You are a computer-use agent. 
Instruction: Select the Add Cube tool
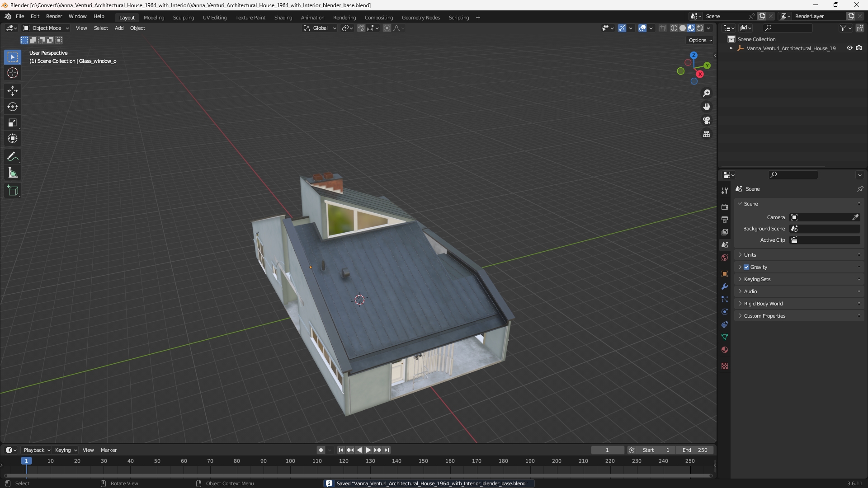13,191
